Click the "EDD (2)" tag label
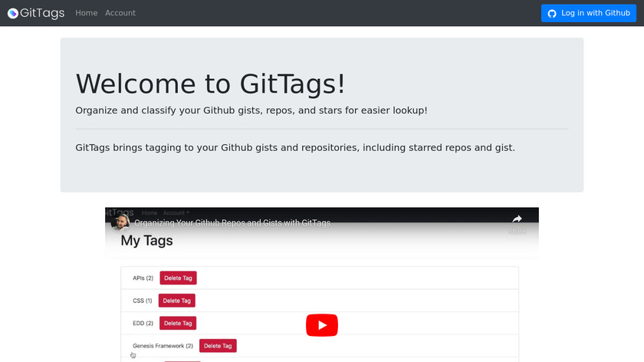 click(x=143, y=324)
